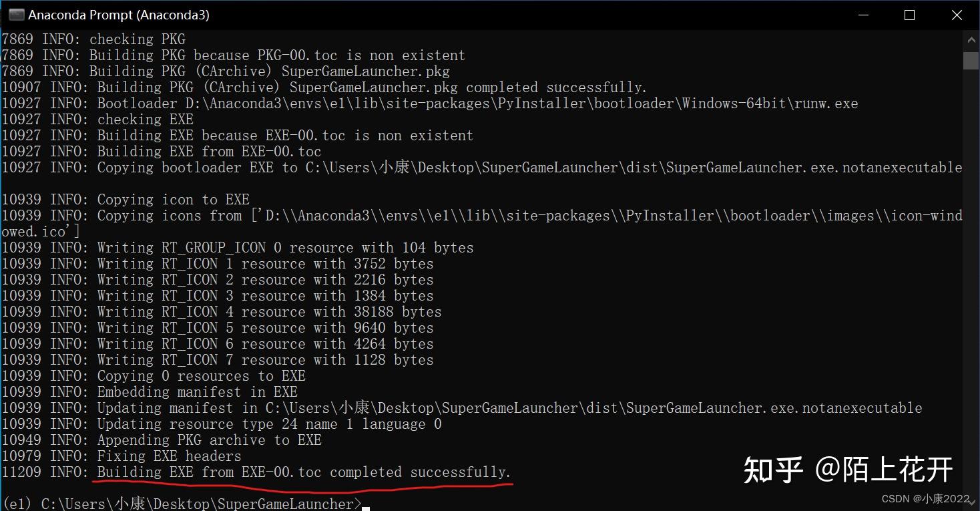This screenshot has height=511, width=980.
Task: Minimize the Anaconda Prompt window
Action: click(x=862, y=15)
